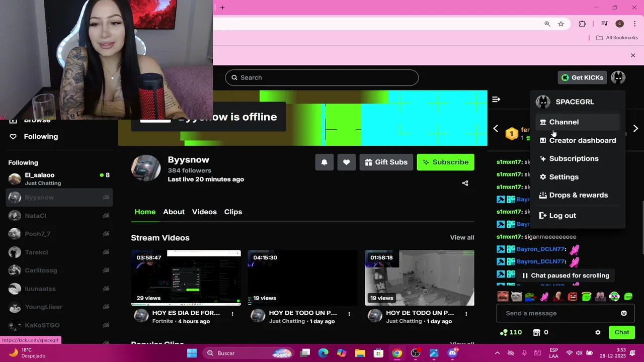Image resolution: width=644 pixels, height=362 pixels.
Task: Resume chat via Chat paused for scrolling
Action: 566,276
